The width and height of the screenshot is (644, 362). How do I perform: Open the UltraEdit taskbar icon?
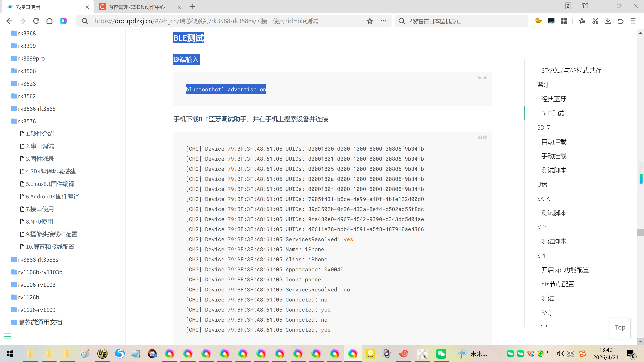(x=102, y=353)
